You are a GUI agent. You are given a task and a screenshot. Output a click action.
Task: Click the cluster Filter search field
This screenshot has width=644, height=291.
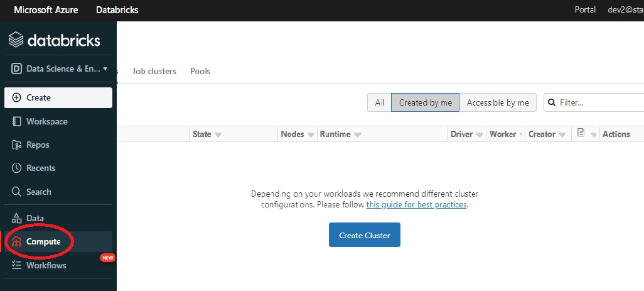(599, 102)
